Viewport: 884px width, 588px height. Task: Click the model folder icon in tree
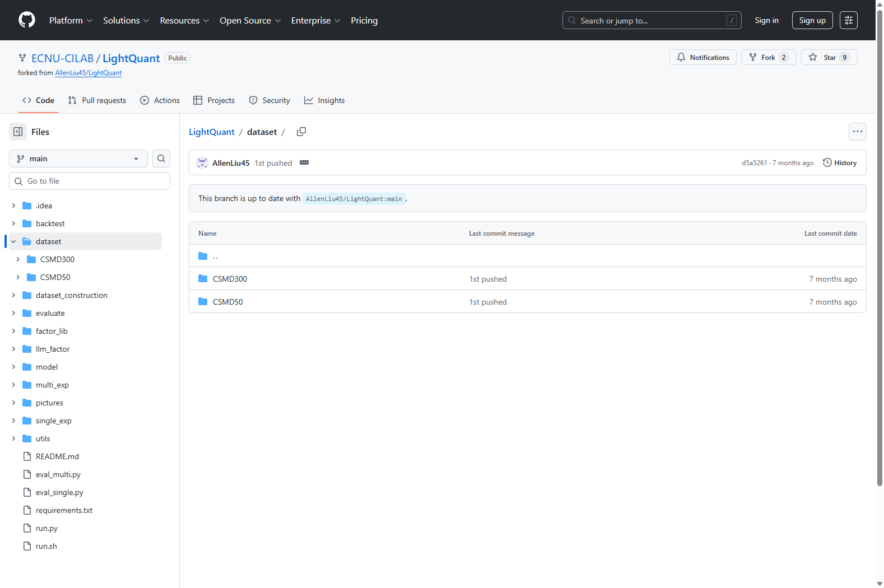tap(27, 367)
